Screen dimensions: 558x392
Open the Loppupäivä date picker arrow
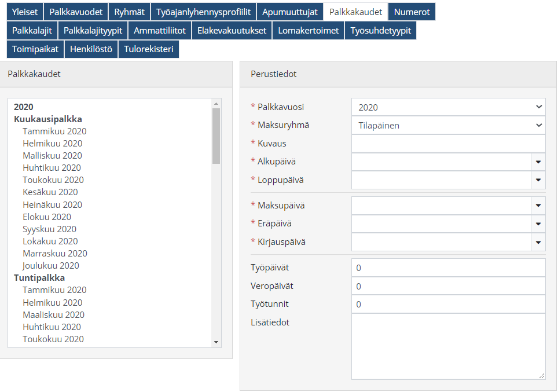coord(538,180)
